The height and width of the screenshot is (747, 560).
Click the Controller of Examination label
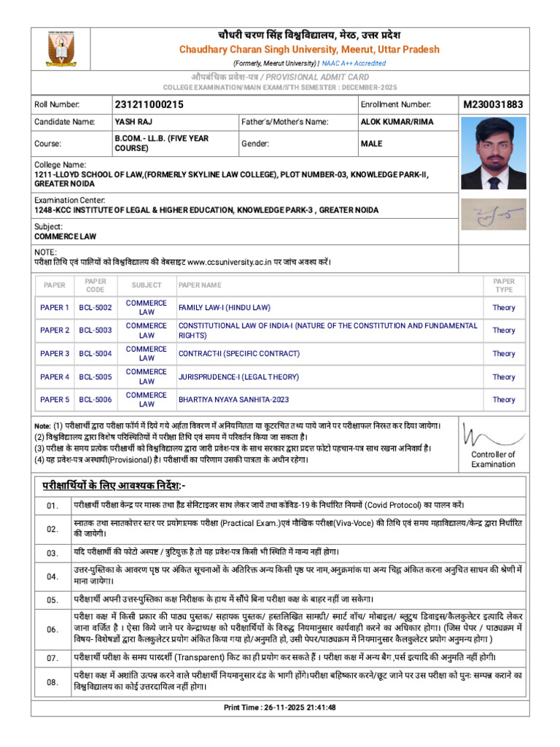pos(494,460)
